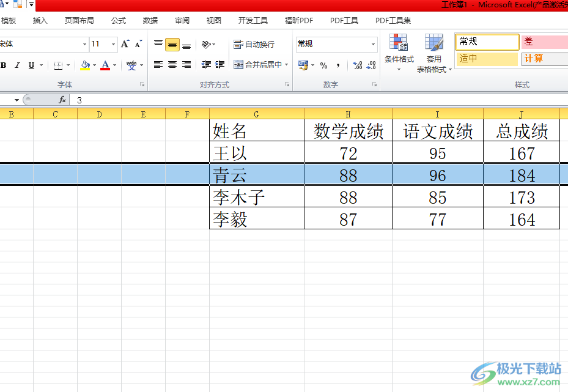Align text left
568x392 pixels.
click(x=158, y=64)
